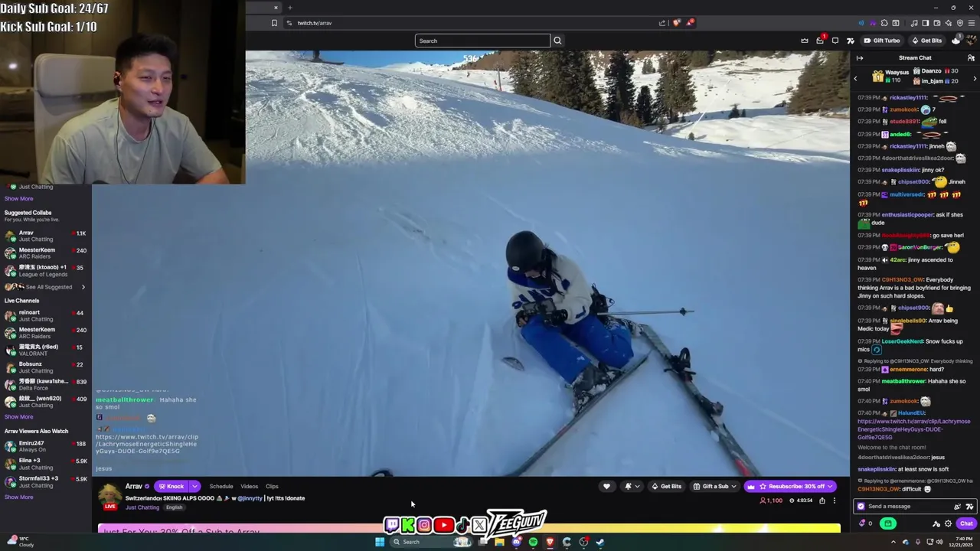Open the whispers speech bubble icon
980x551 pixels.
click(835, 41)
